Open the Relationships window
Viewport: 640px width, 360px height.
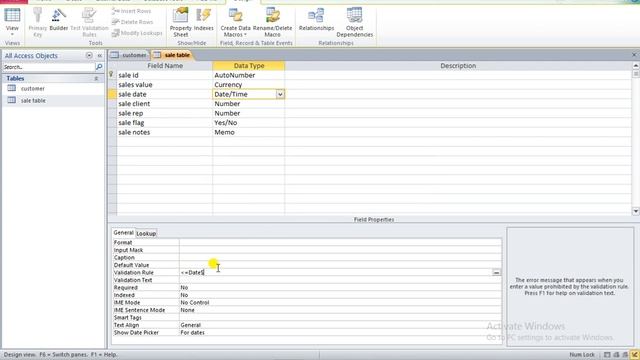click(316, 20)
